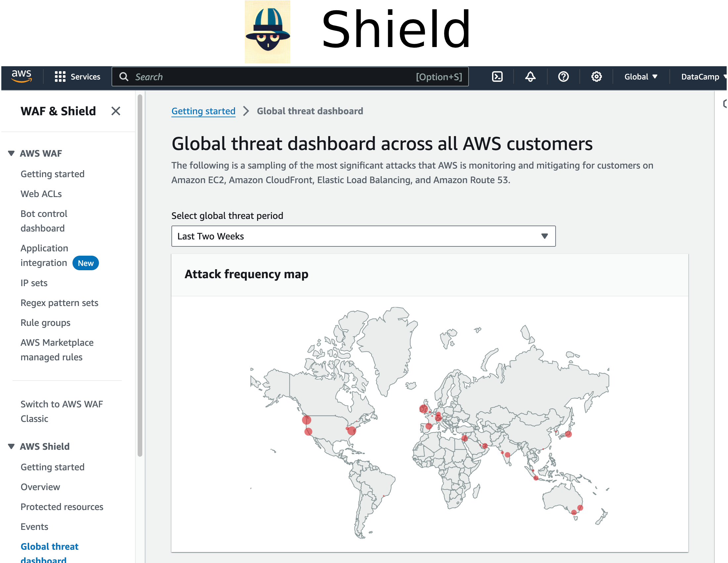Screen dimensions: 728x563
Task: Open Application integration page
Action: click(x=44, y=256)
